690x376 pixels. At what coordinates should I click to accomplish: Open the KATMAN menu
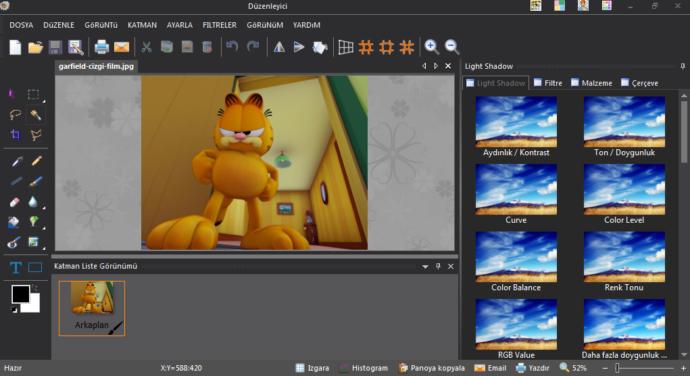pos(142,25)
